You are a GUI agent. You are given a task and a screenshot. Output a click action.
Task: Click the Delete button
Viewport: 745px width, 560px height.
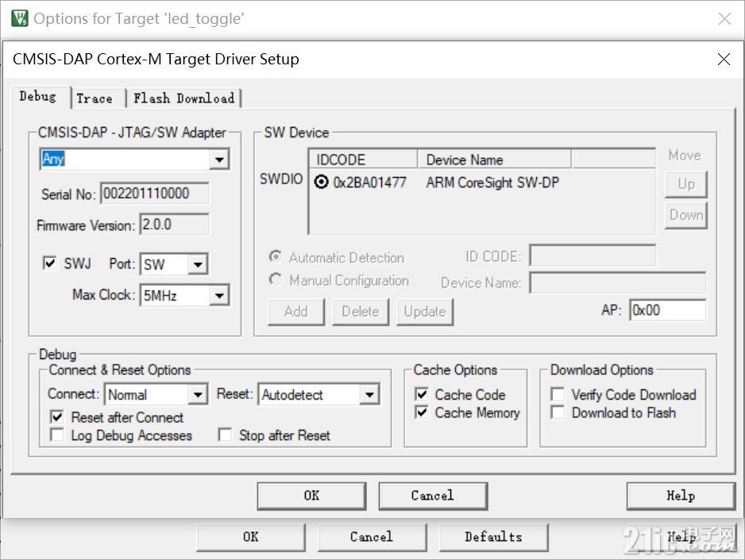pyautogui.click(x=360, y=312)
